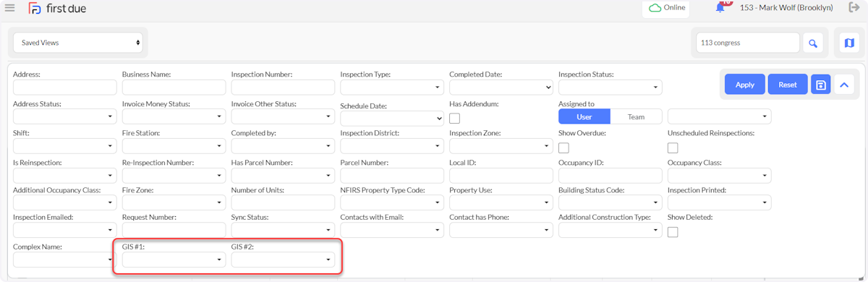This screenshot has height=282, width=868.
Task: Open the Has Parcel Number dropdown
Action: pos(283,176)
